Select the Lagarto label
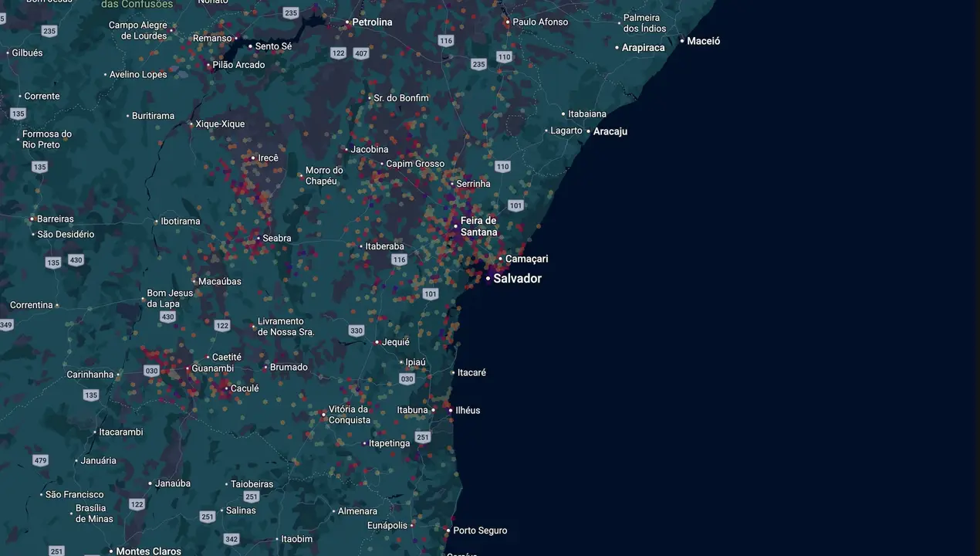This screenshot has height=556, width=980. [x=566, y=131]
